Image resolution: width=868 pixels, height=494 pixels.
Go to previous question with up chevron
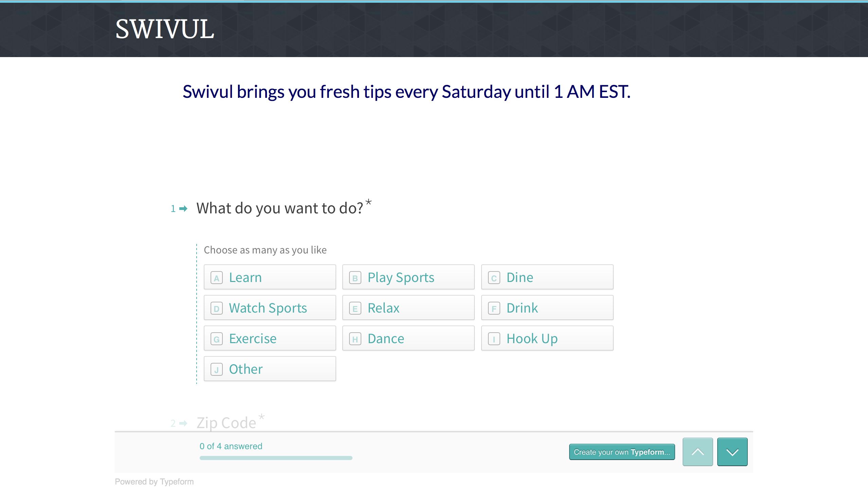698,452
